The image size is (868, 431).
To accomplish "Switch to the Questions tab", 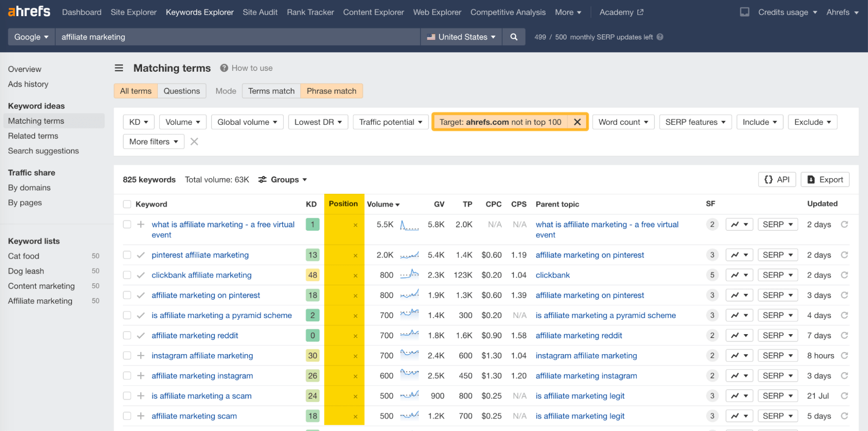I will (x=182, y=91).
